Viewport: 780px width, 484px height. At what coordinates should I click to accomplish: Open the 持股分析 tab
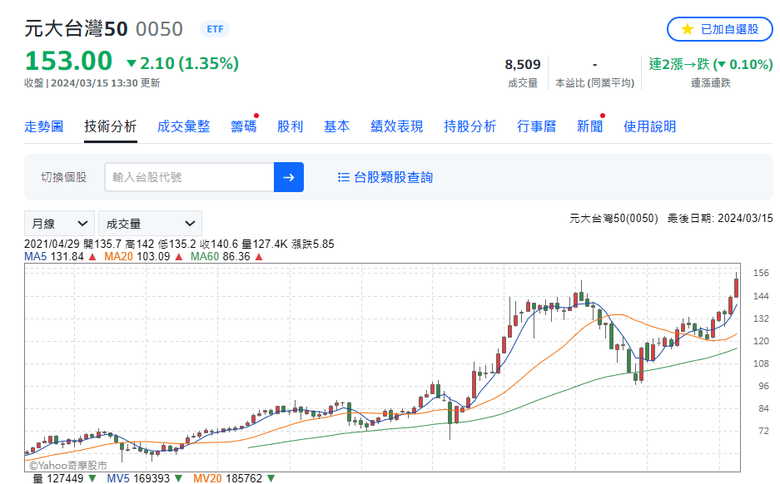[x=470, y=126]
